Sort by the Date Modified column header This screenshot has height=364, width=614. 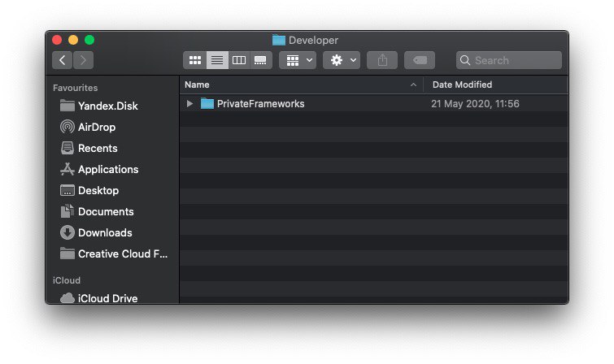coord(462,84)
